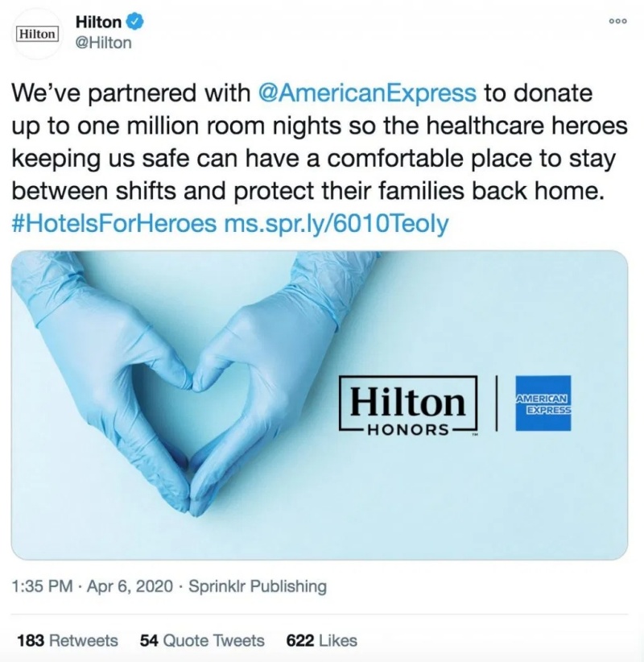Click the 1:35 PM timestamp
This screenshot has height=662, width=644.
[42, 586]
